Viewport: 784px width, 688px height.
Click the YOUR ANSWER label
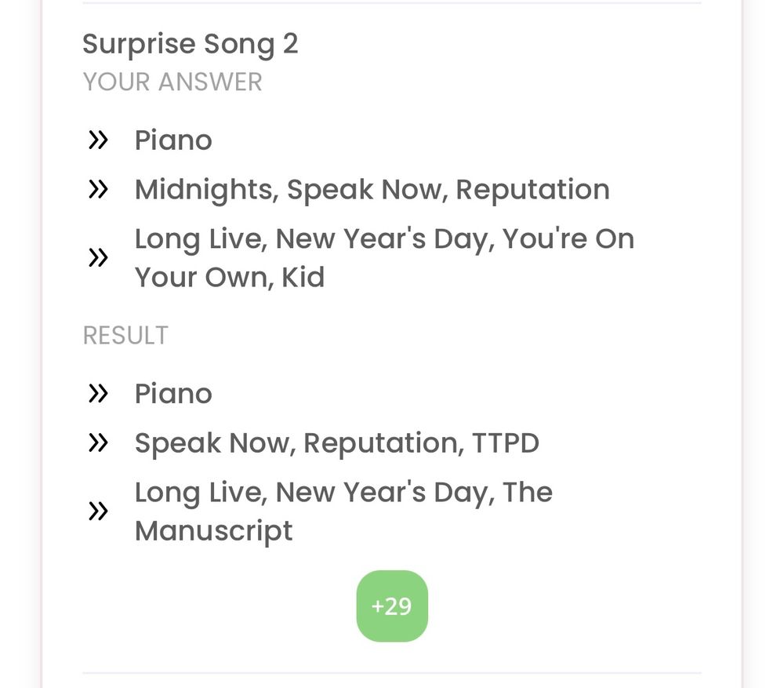tap(172, 82)
